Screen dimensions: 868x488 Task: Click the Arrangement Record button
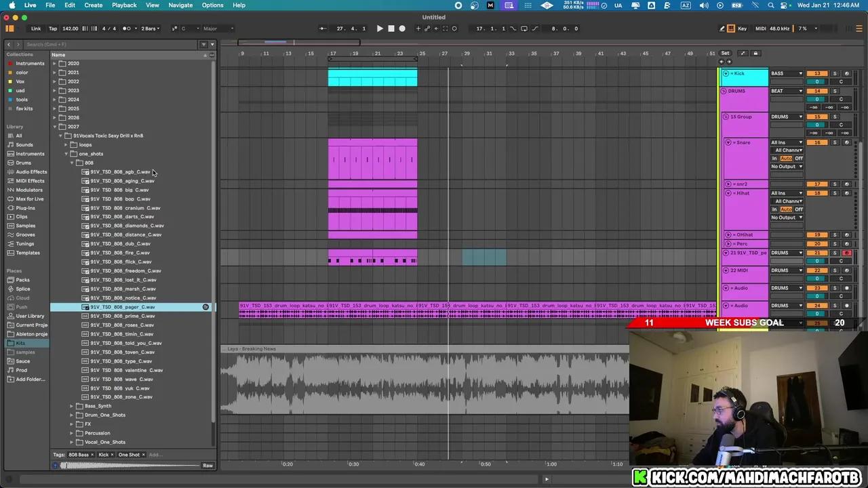[402, 28]
